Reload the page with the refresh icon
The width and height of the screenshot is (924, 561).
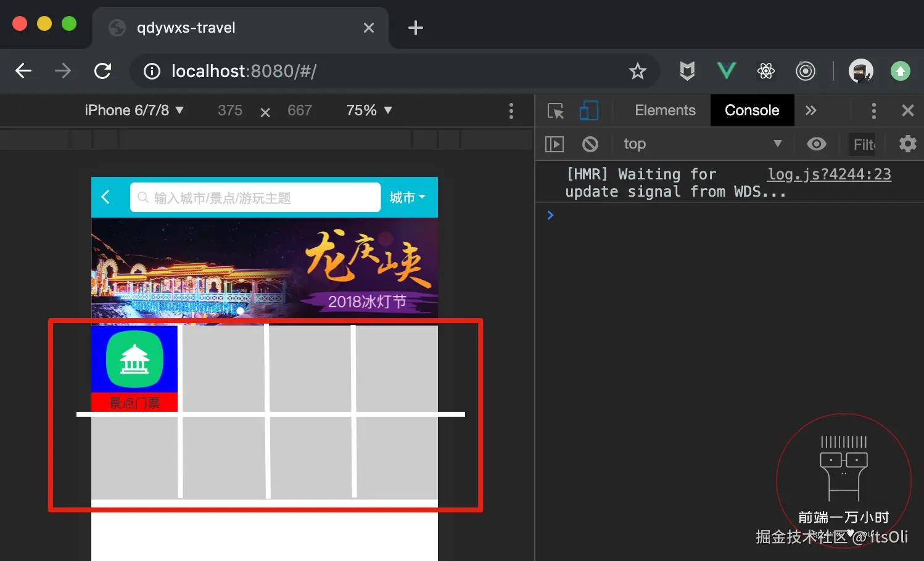(x=103, y=71)
